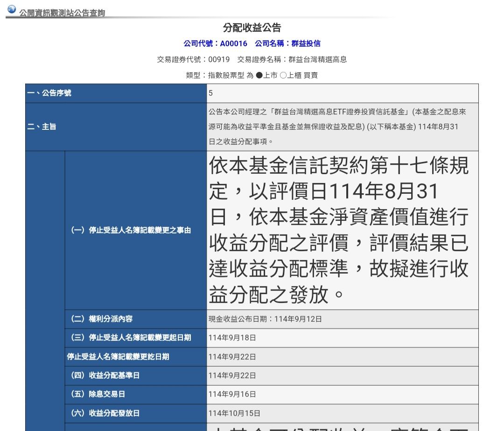Click the ex-dividend date 114年9月16日

coord(232,394)
